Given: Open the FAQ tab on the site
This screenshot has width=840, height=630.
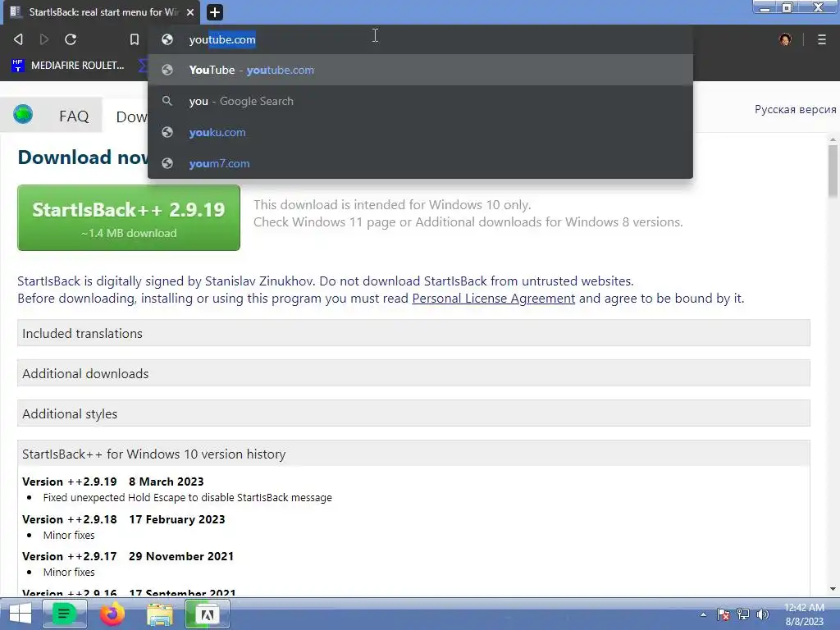Looking at the screenshot, I should click(73, 116).
